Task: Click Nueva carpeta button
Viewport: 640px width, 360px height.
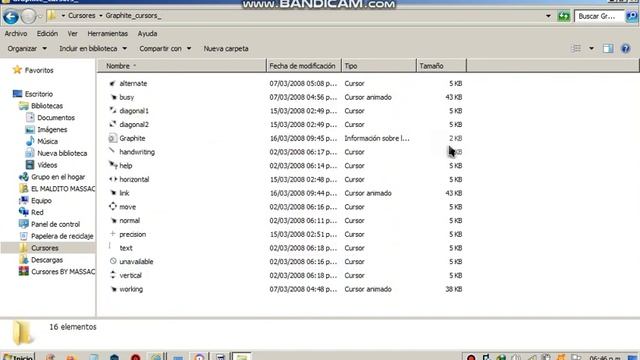Action: click(226, 49)
